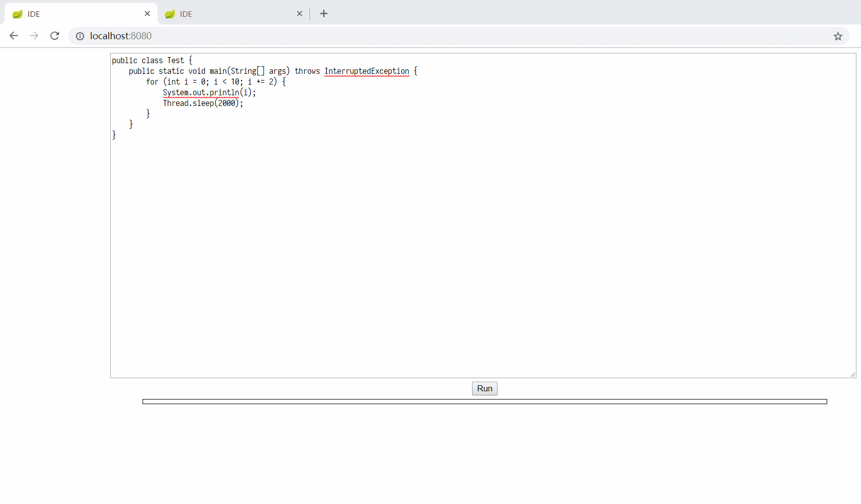Click the browser back arrow
Screen dimensions: 861x504
coord(14,36)
